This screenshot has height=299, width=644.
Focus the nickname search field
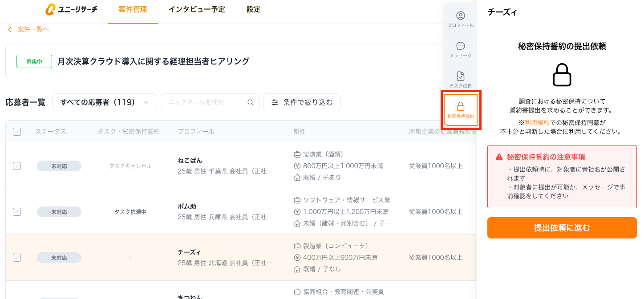click(x=205, y=102)
